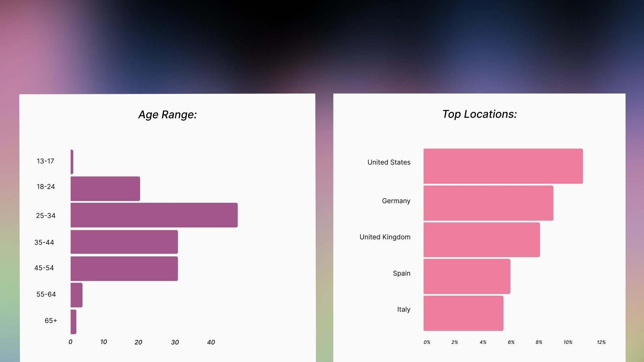Click the small 13-17 age bar
The image size is (644, 362).
[x=72, y=162]
